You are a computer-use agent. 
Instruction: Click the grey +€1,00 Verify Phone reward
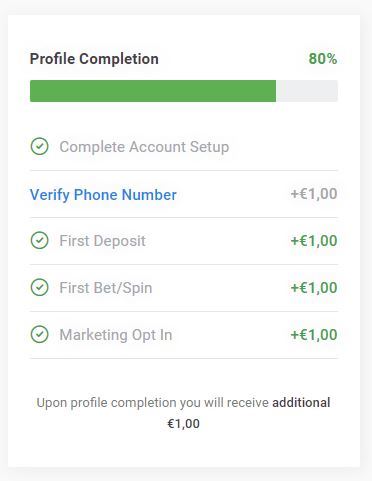pyautogui.click(x=314, y=194)
